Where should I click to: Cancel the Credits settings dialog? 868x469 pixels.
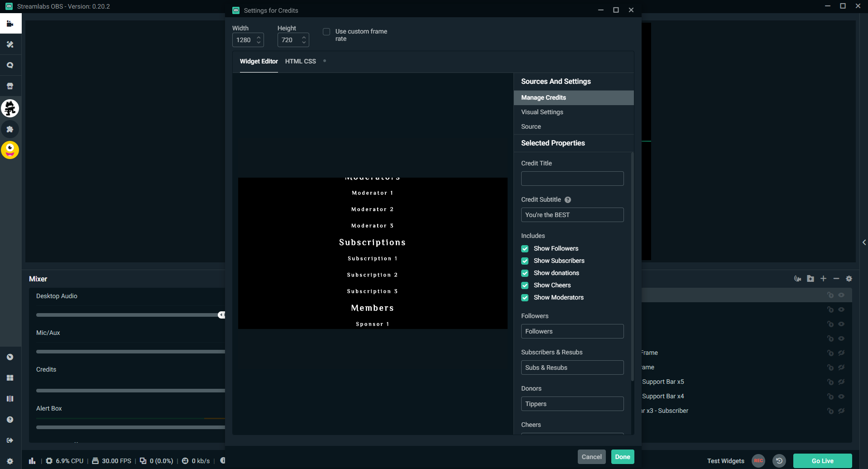(591, 457)
